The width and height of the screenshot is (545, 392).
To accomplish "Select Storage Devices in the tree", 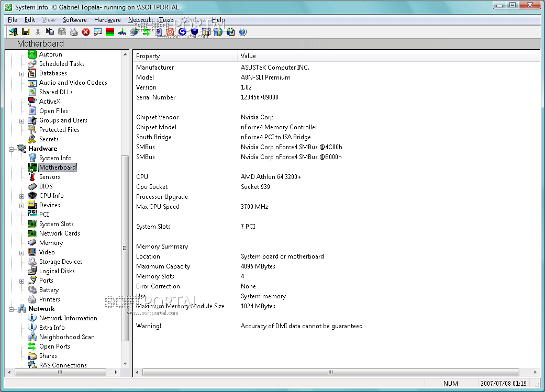I will 61,262.
